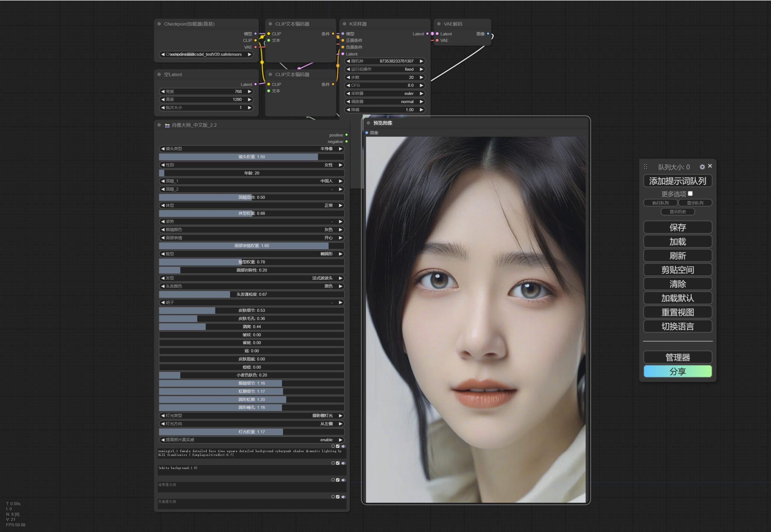Viewport: 771px width, 532px height.
Task: Click camera icon in 肖像大师 node title
Action: pyautogui.click(x=167, y=125)
